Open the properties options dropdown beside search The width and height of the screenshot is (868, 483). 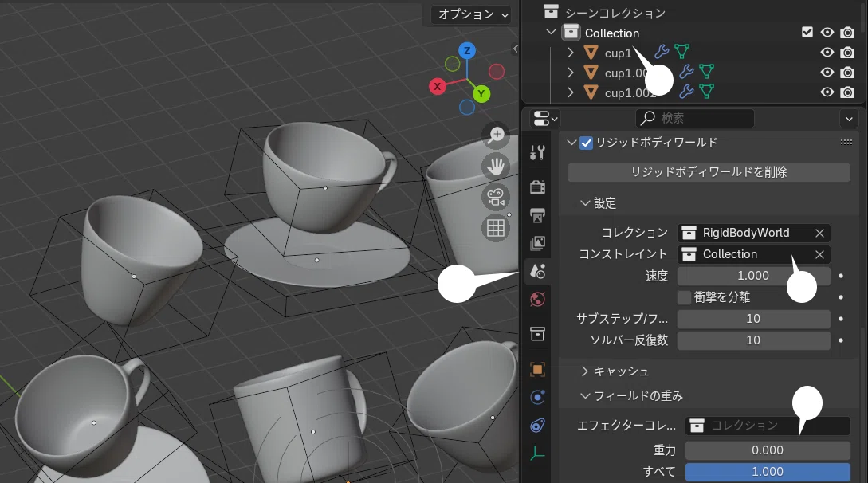[x=849, y=119]
